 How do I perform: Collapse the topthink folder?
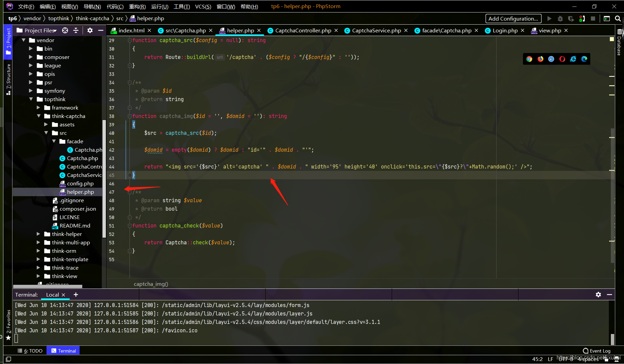(31, 99)
